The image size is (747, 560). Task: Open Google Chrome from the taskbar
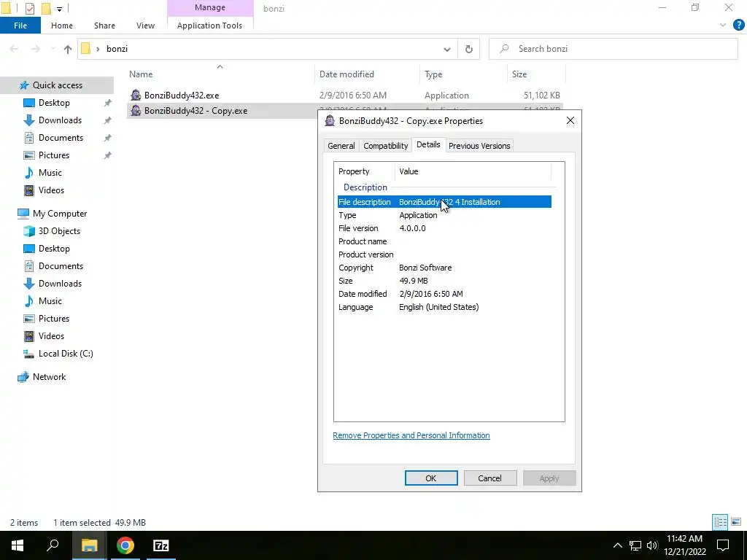coord(125,545)
